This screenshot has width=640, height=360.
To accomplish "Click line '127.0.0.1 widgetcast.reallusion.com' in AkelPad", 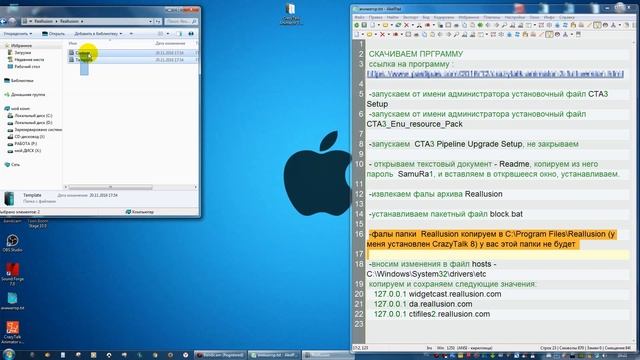I will [438, 294].
